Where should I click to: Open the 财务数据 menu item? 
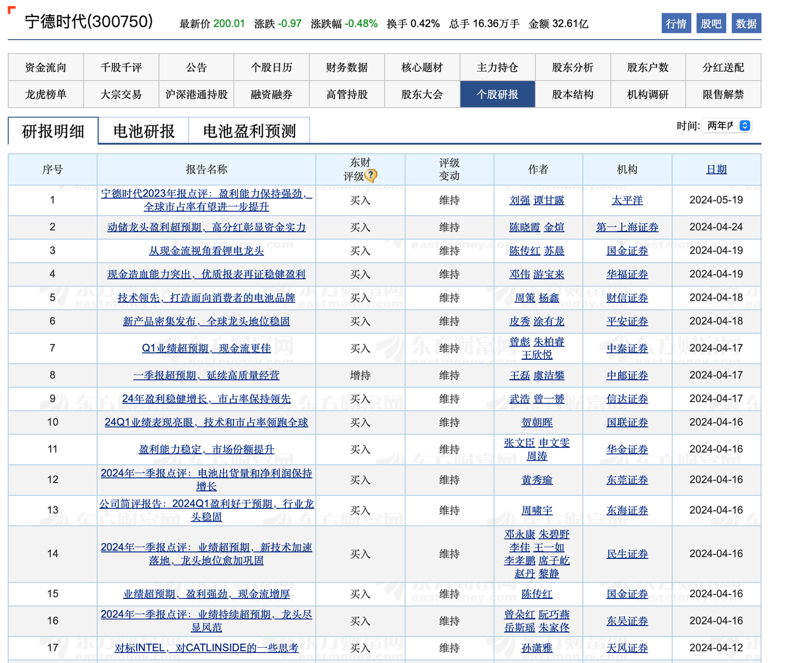(347, 67)
